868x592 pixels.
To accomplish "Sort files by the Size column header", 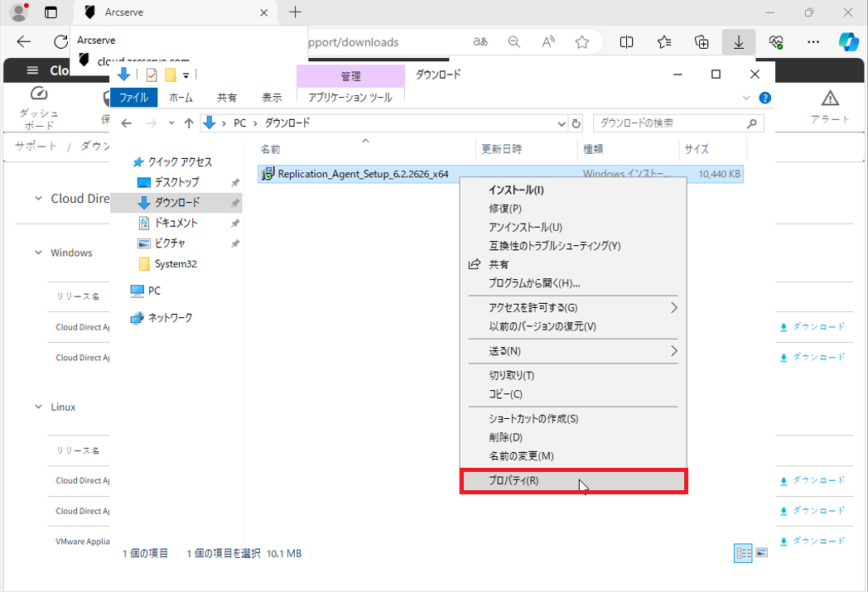I will [697, 150].
